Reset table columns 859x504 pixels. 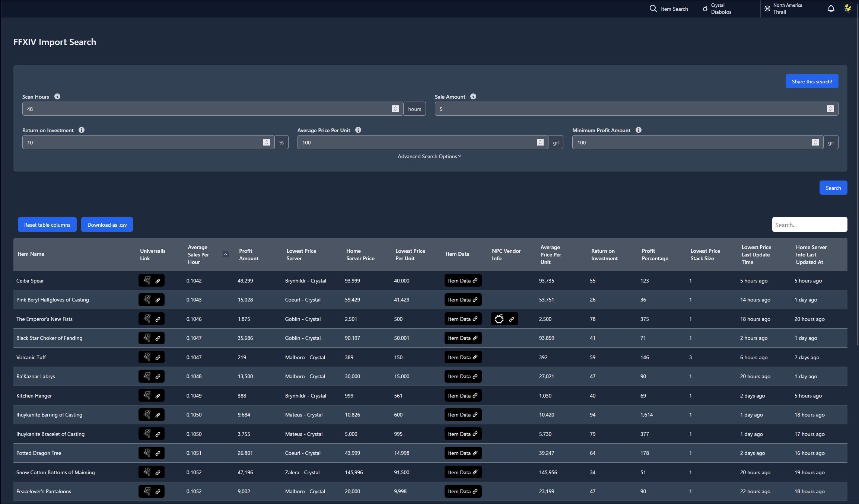(x=47, y=224)
